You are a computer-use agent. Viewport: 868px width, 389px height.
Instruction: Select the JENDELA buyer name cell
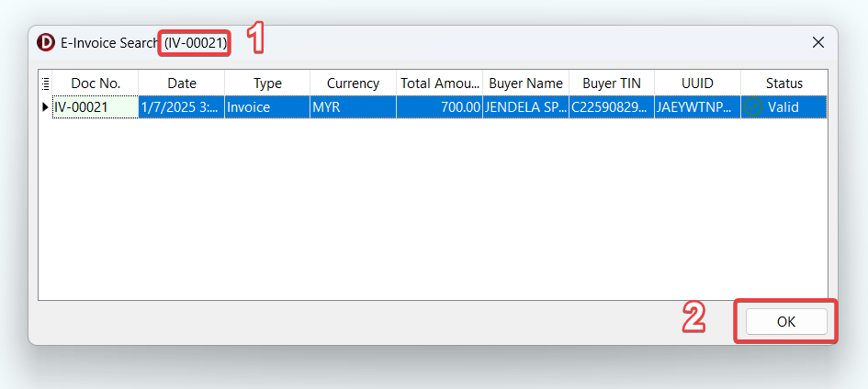525,107
